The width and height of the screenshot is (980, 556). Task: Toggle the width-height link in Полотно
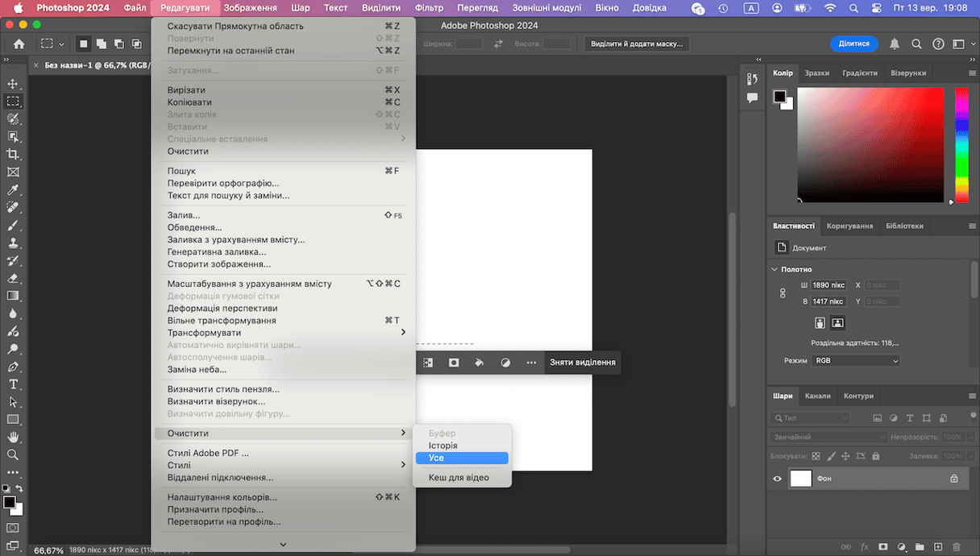[x=783, y=293]
